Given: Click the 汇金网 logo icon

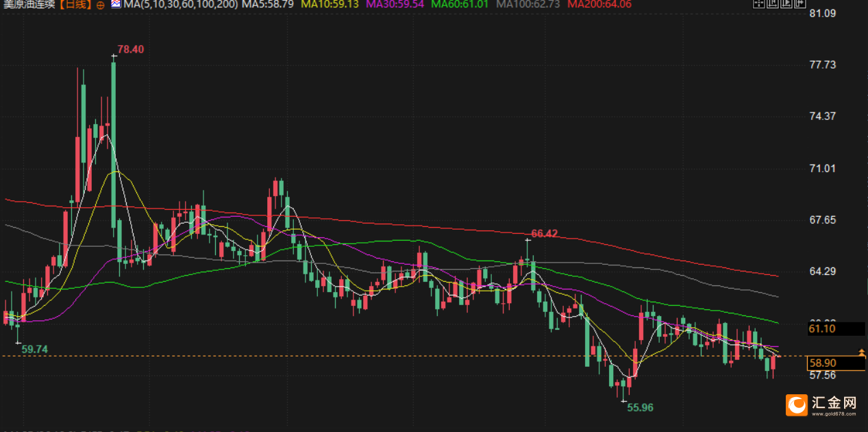Looking at the screenshot, I should (797, 404).
